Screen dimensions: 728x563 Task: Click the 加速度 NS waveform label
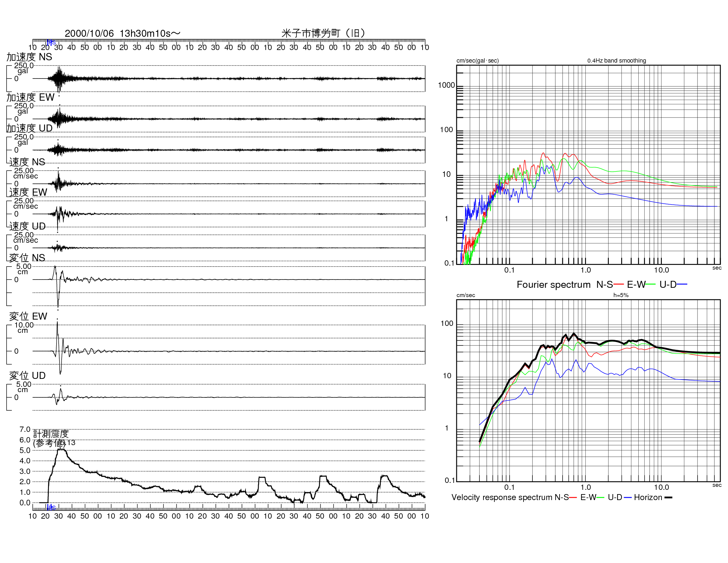coord(29,57)
